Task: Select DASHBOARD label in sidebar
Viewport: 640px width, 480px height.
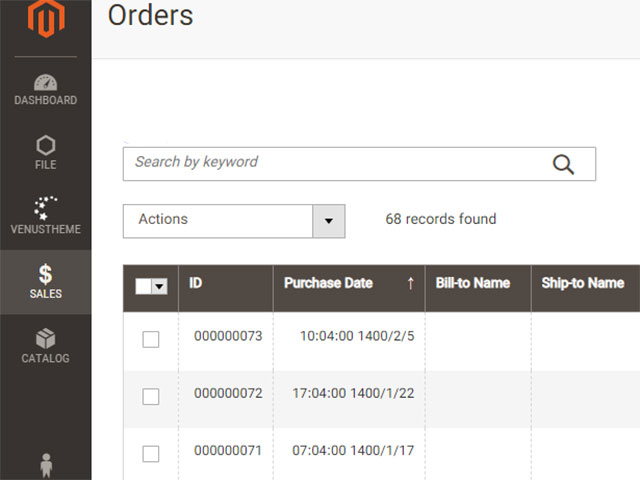Action: click(x=45, y=100)
